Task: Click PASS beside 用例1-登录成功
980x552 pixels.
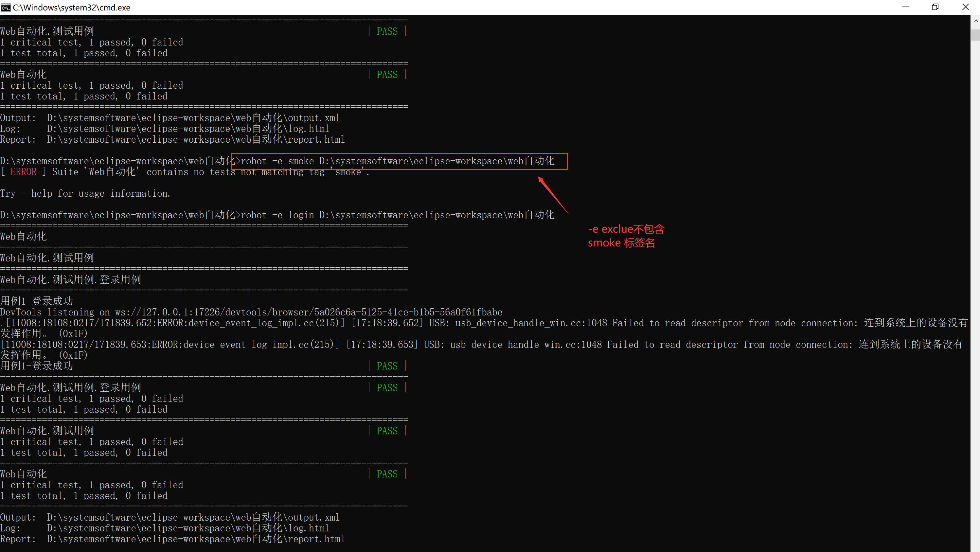Action: (x=387, y=366)
